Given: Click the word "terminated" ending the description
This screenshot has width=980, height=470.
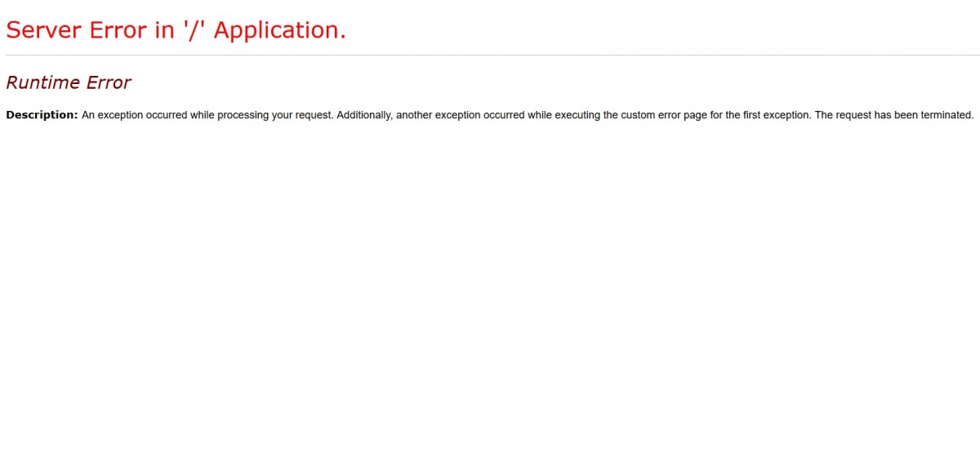Looking at the screenshot, I should coord(947,115).
